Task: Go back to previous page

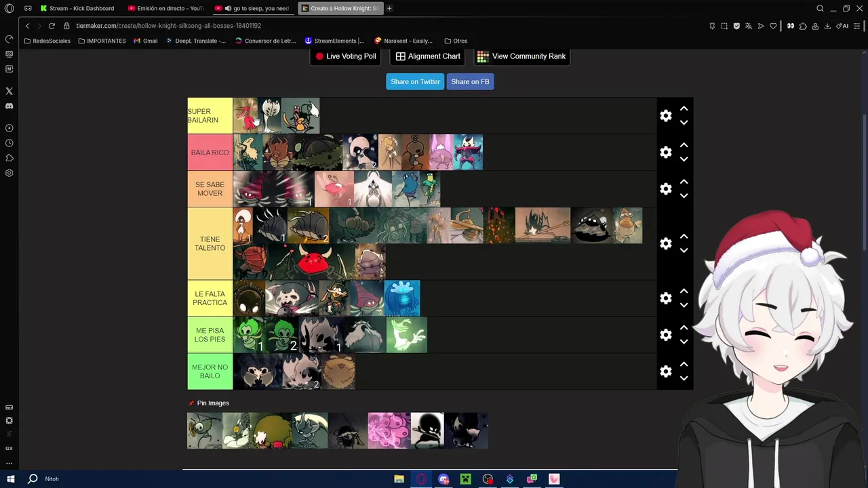Action: click(27, 26)
